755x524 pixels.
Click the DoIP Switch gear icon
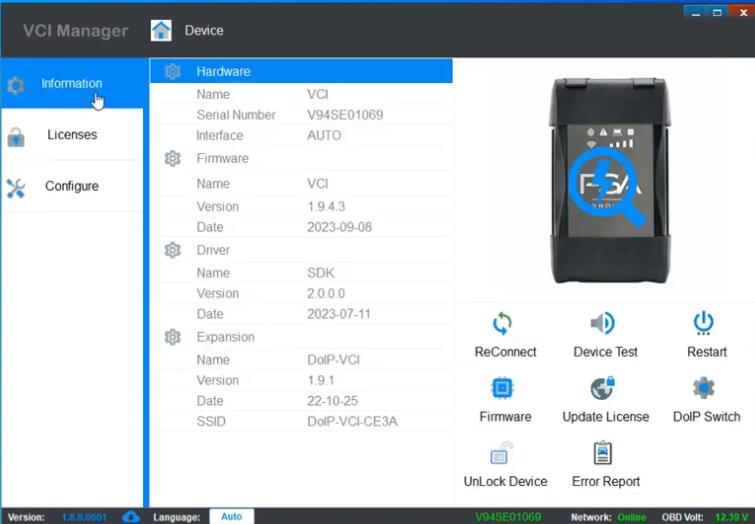(x=703, y=388)
